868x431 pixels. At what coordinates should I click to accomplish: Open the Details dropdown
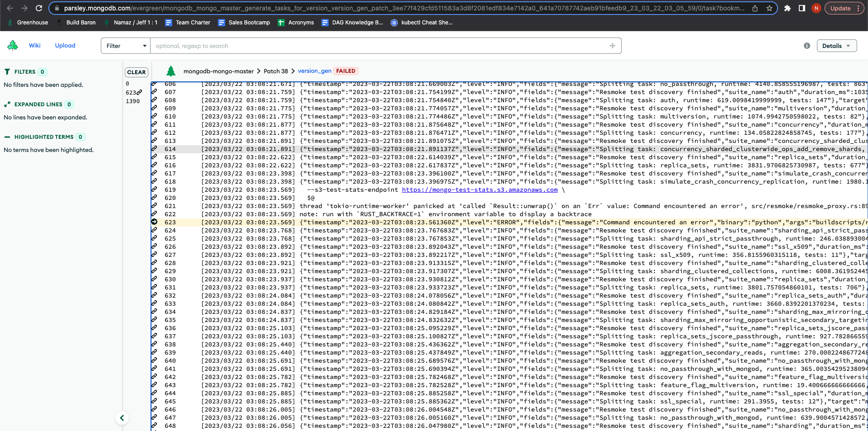coord(836,46)
